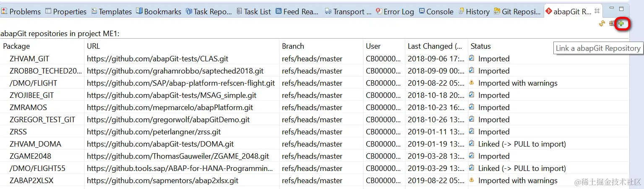Click the 2018-09-06 last changed cell
The height and width of the screenshot is (189, 644).
point(436,59)
